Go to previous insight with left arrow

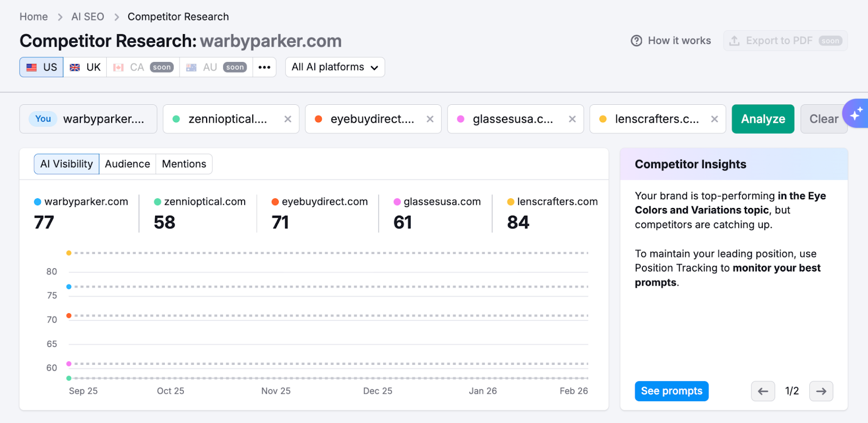(x=763, y=391)
